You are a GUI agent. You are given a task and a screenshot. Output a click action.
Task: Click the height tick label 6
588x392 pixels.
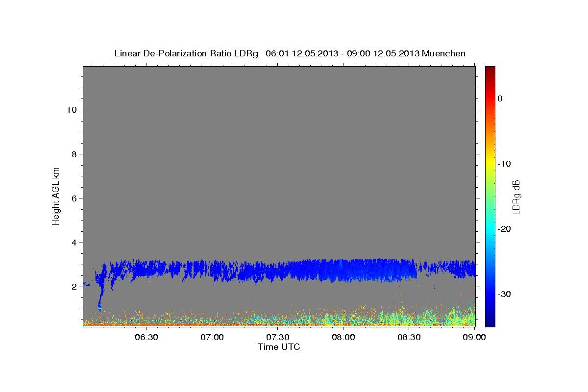coord(73,198)
